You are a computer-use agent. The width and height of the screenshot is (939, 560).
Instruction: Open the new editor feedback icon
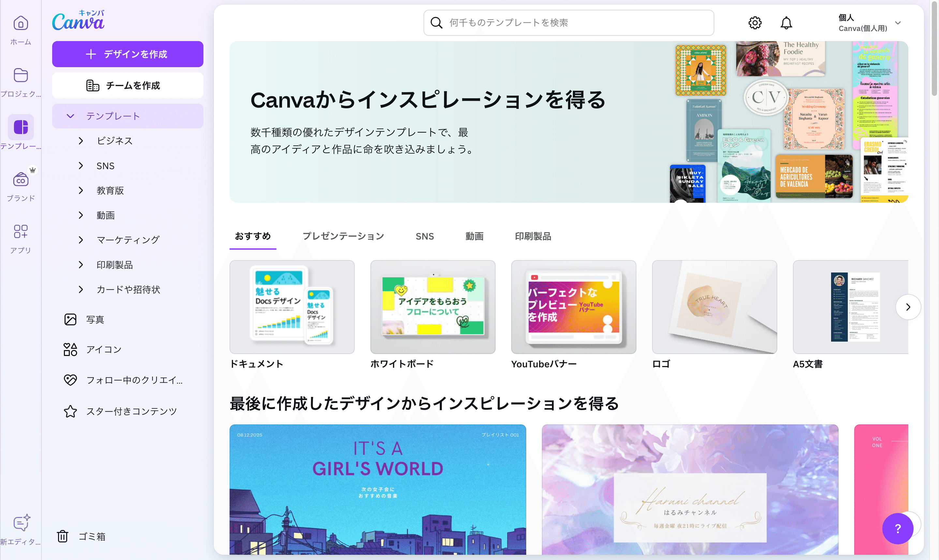point(21,523)
